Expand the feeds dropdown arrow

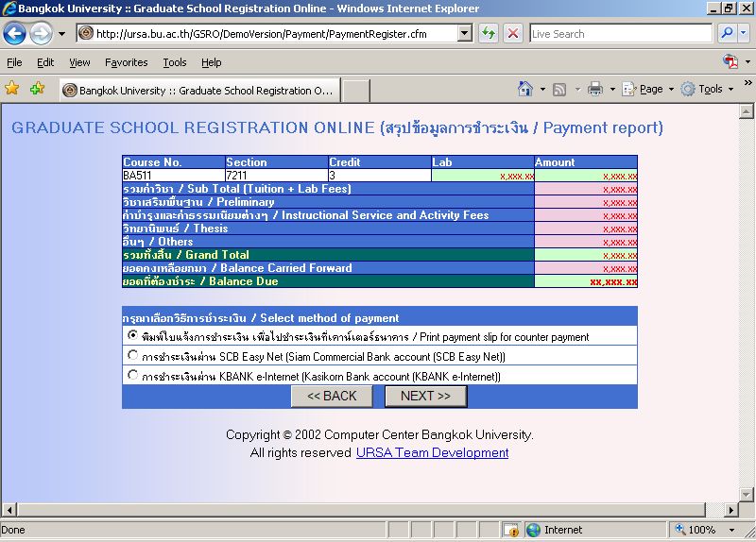click(x=577, y=89)
